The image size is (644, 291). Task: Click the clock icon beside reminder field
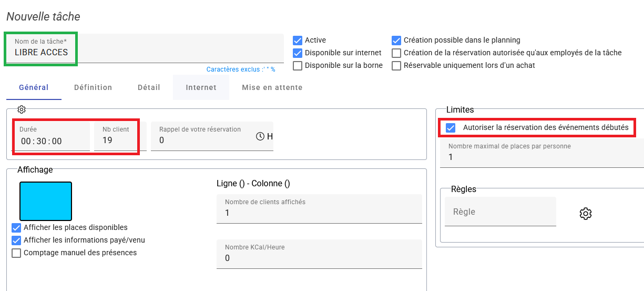tap(260, 136)
